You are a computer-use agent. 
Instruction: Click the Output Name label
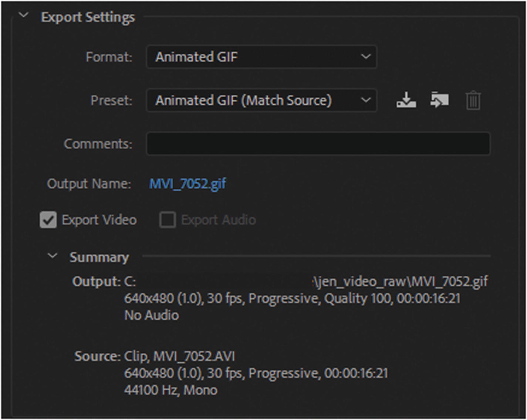[89, 184]
